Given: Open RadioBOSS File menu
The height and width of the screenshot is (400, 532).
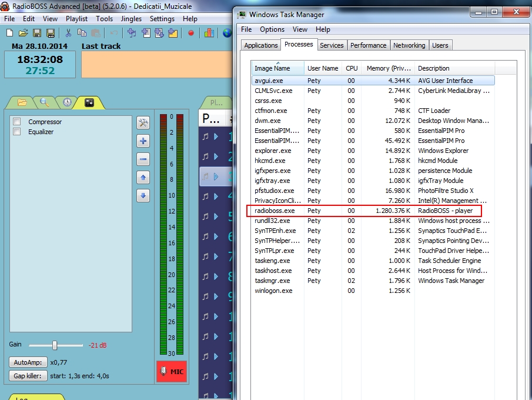Looking at the screenshot, I should click(9, 19).
